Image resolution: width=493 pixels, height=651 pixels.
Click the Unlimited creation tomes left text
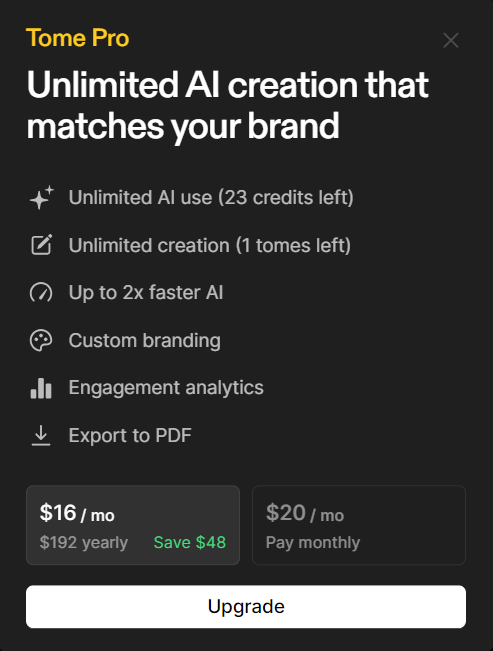[x=210, y=245]
